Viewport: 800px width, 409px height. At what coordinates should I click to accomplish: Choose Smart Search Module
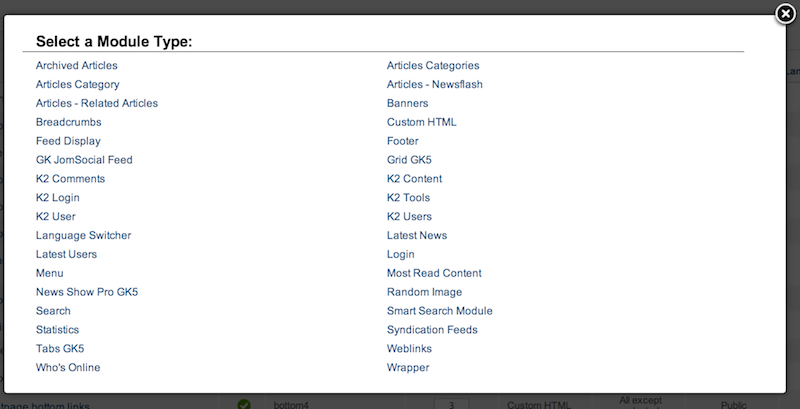click(440, 311)
